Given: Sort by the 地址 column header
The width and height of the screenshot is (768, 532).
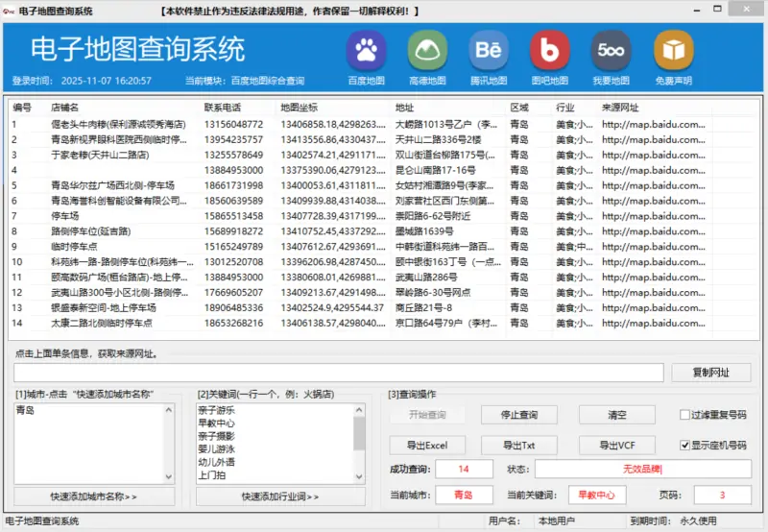Looking at the screenshot, I should [x=404, y=108].
